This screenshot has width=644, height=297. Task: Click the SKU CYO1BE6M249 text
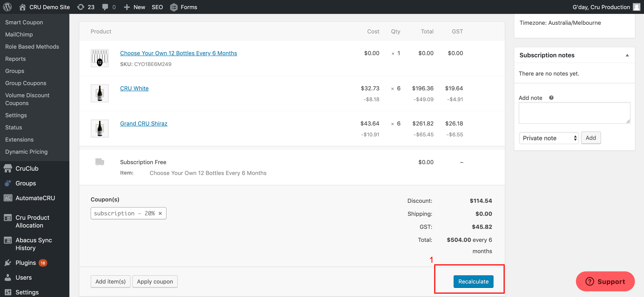(146, 64)
